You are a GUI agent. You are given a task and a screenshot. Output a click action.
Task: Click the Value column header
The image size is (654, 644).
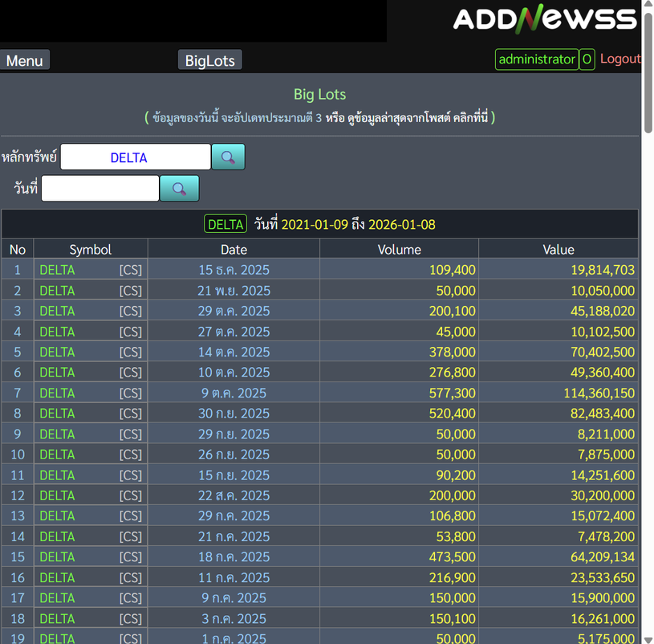(558, 250)
